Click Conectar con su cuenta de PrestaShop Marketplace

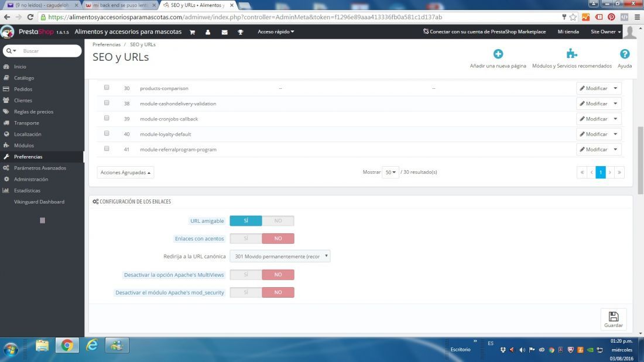484,32
